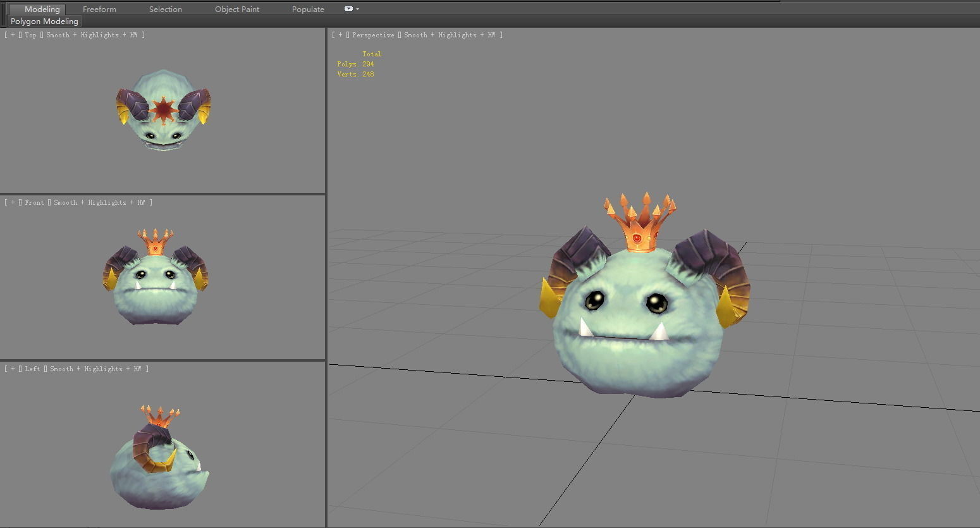
Task: Switch to the Object Paint tab
Action: (x=237, y=9)
